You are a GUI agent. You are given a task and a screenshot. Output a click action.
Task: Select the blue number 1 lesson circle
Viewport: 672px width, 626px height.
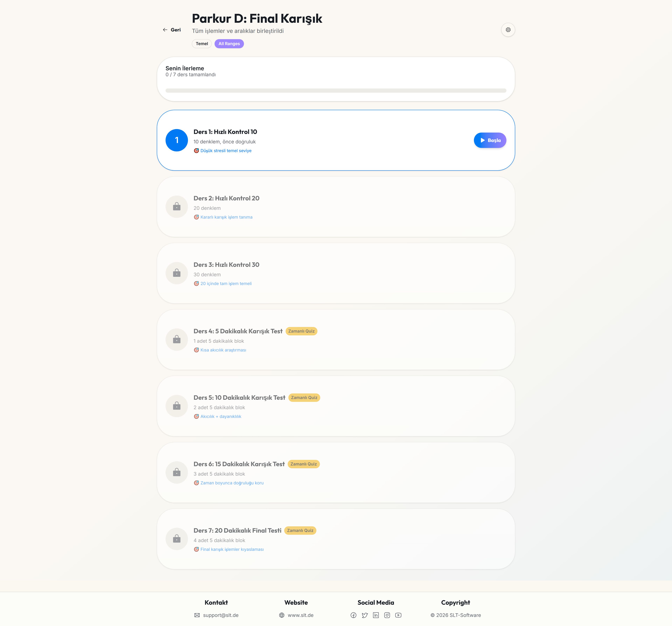(176, 140)
